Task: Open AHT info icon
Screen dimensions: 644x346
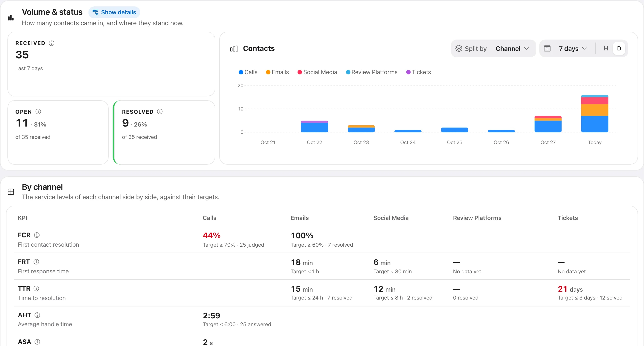Action: pos(37,315)
